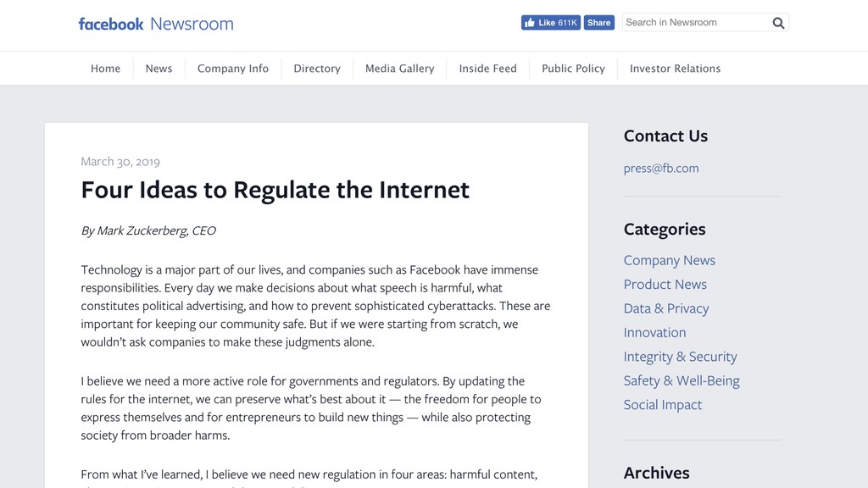Click the thumbs-up Like button
Image resolution: width=868 pixels, height=488 pixels.
(x=551, y=23)
